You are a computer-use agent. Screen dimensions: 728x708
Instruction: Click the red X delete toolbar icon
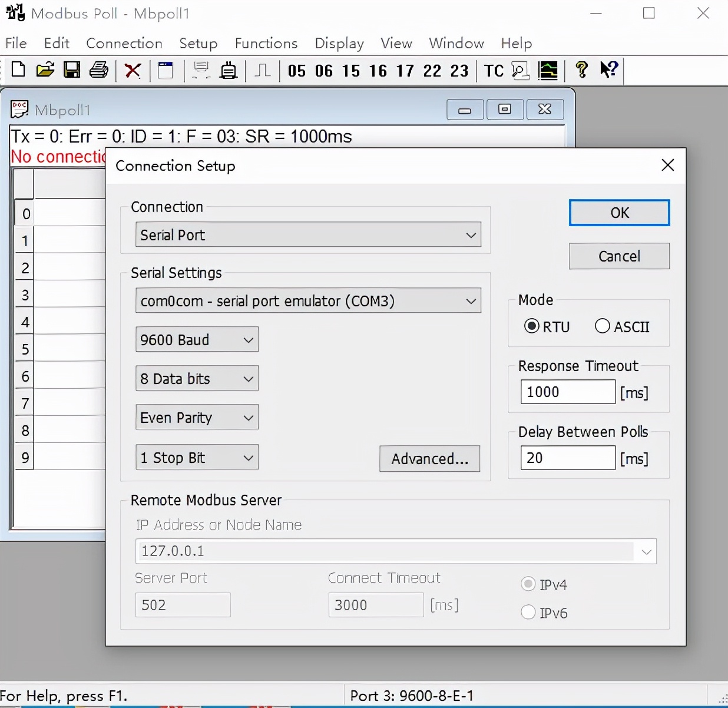click(133, 71)
